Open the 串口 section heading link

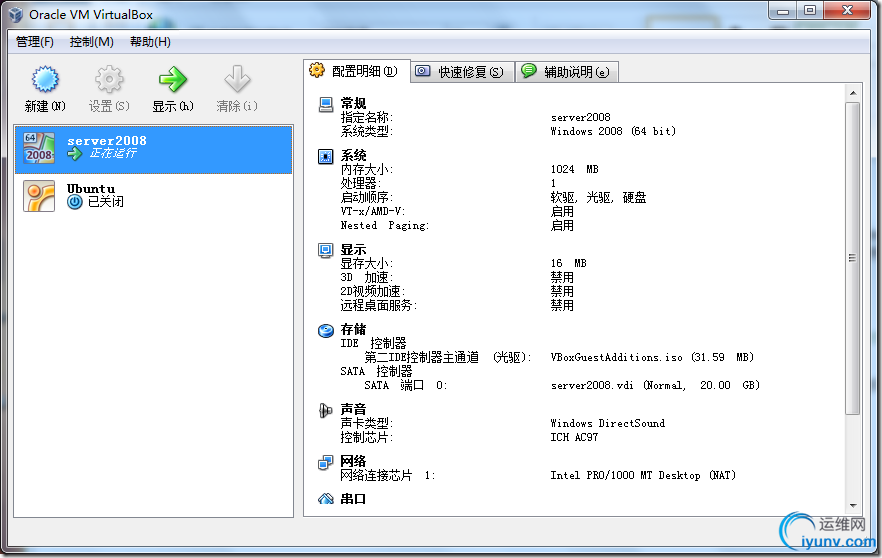(x=353, y=499)
